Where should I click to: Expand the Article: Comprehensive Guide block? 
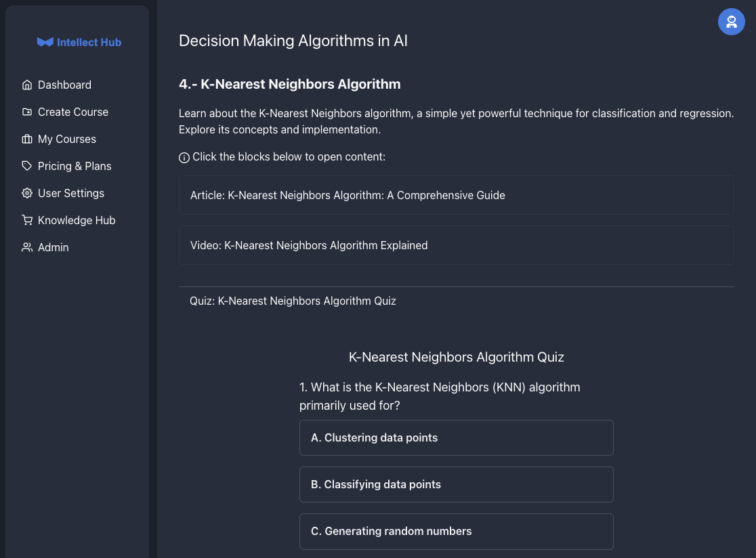click(x=456, y=195)
